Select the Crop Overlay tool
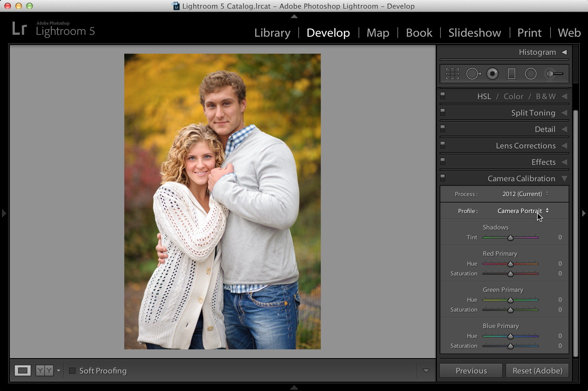Image resolution: width=588 pixels, height=391 pixels. [x=452, y=74]
